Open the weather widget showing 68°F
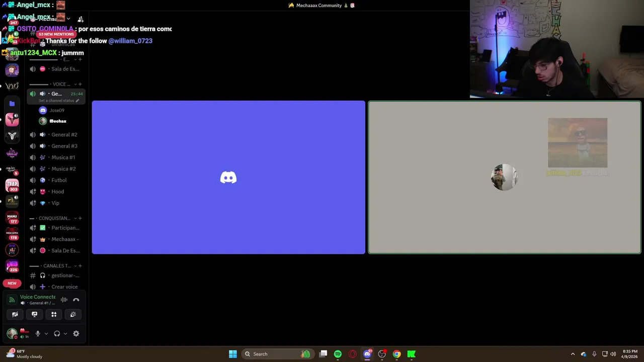Image resolution: width=644 pixels, height=362 pixels. pos(24,354)
